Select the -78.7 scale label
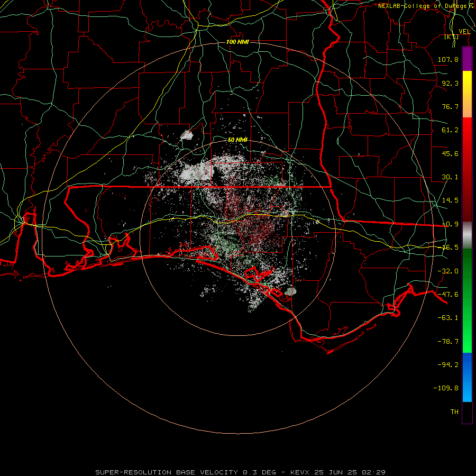This screenshot has width=476, height=476. point(448,342)
